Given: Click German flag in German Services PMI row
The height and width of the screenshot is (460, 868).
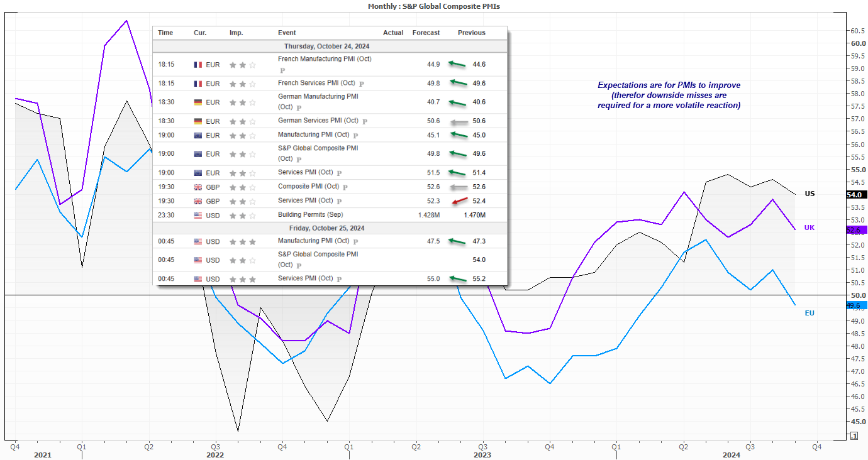Looking at the screenshot, I should click(198, 121).
